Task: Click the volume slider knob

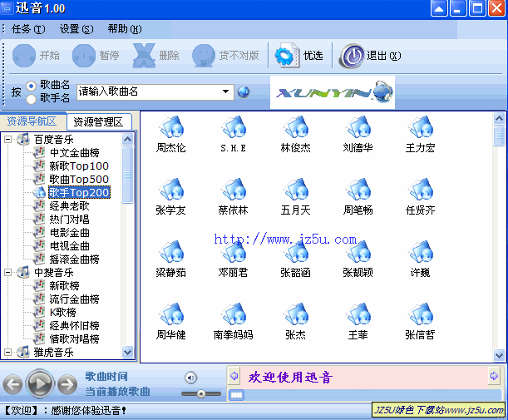Action: click(201, 394)
